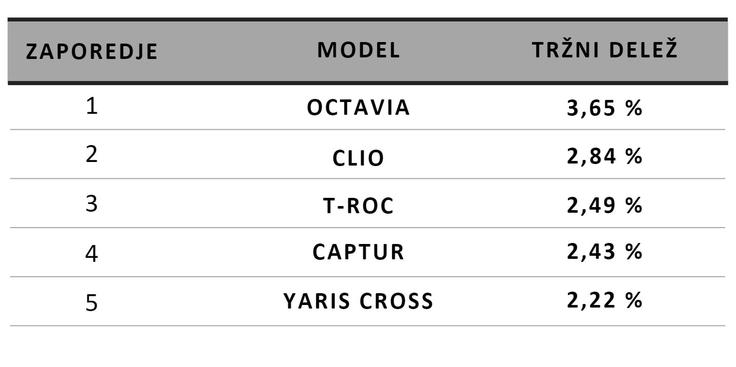Screen dimensions: 736x367
Task: Select the T-ROC model cell
Action: [x=359, y=206]
